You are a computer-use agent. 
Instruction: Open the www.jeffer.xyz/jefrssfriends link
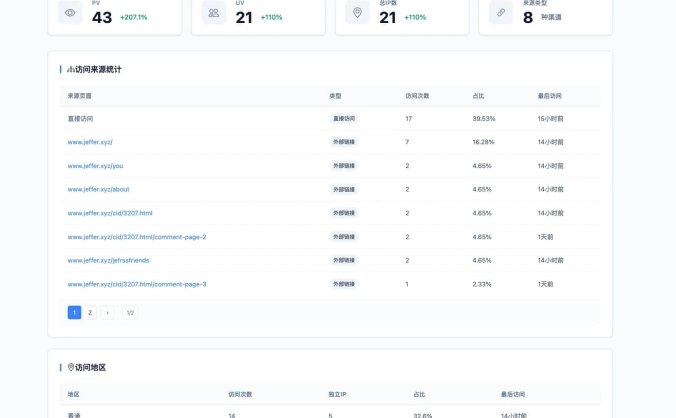(x=108, y=260)
